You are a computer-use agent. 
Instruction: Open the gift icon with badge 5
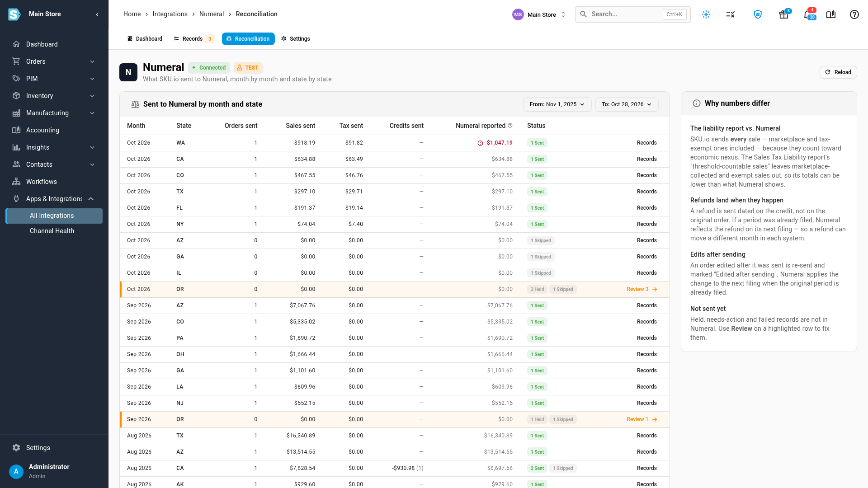(x=784, y=14)
